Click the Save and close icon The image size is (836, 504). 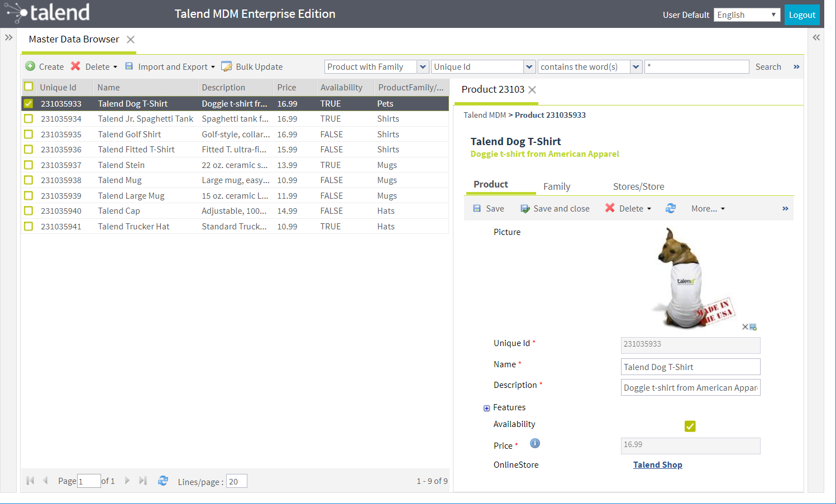coord(525,209)
